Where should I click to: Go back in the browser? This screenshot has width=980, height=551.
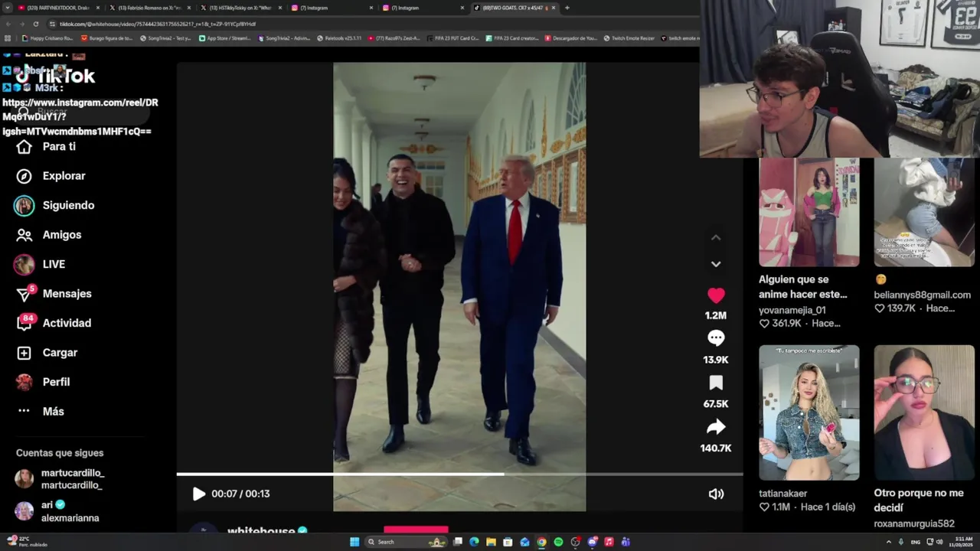[8, 24]
